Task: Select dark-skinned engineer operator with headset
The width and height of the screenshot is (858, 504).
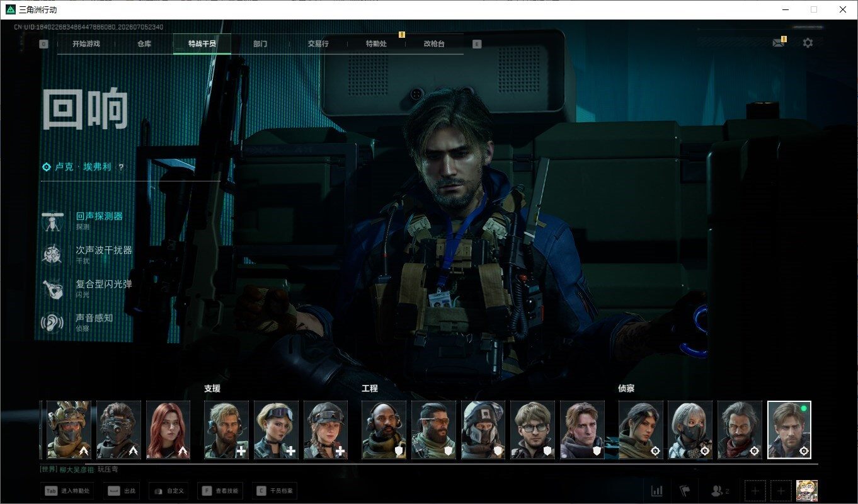Action: (x=384, y=430)
